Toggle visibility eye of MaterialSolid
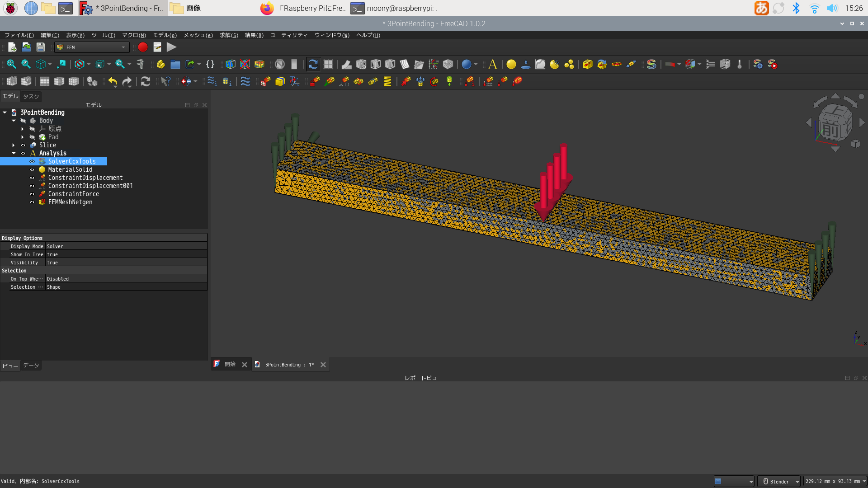Image resolution: width=868 pixels, height=488 pixels. 32,169
